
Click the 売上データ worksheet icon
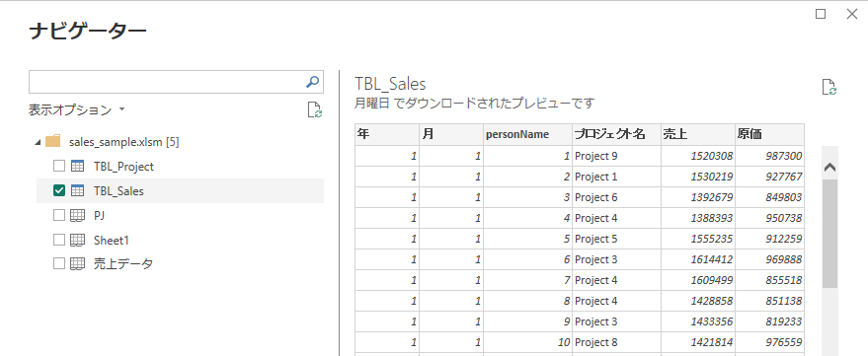click(x=77, y=263)
